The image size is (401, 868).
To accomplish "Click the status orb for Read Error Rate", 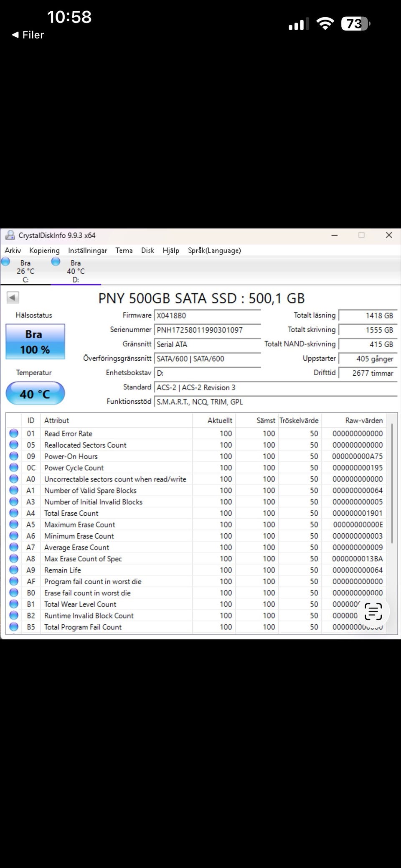I will coord(14,433).
